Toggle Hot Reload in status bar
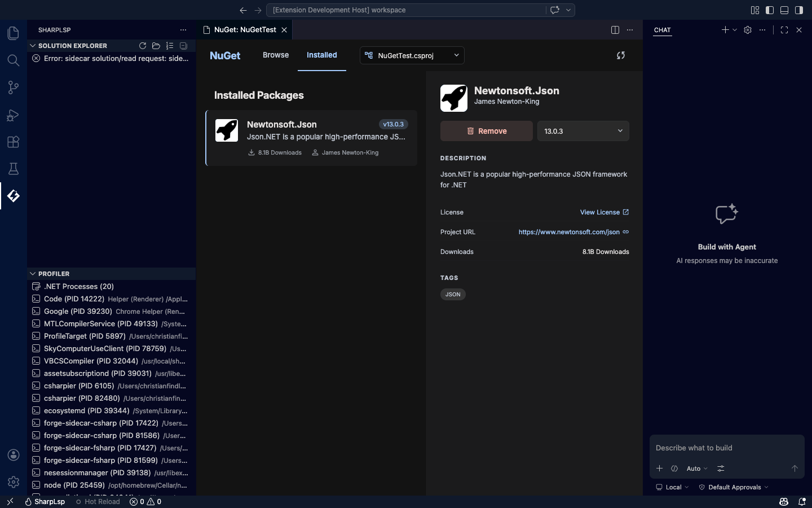The width and height of the screenshot is (812, 508). click(x=98, y=501)
